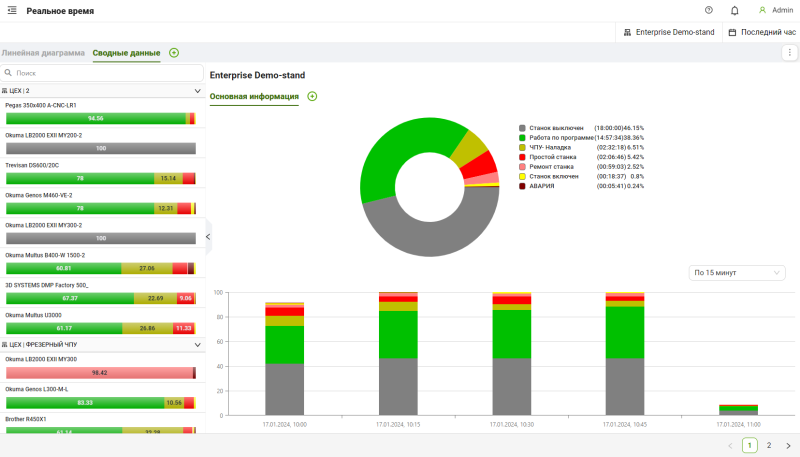Screen dimensions: 800x457
Task: Click Enterprise Demo-stand selector button
Action: 669,32
